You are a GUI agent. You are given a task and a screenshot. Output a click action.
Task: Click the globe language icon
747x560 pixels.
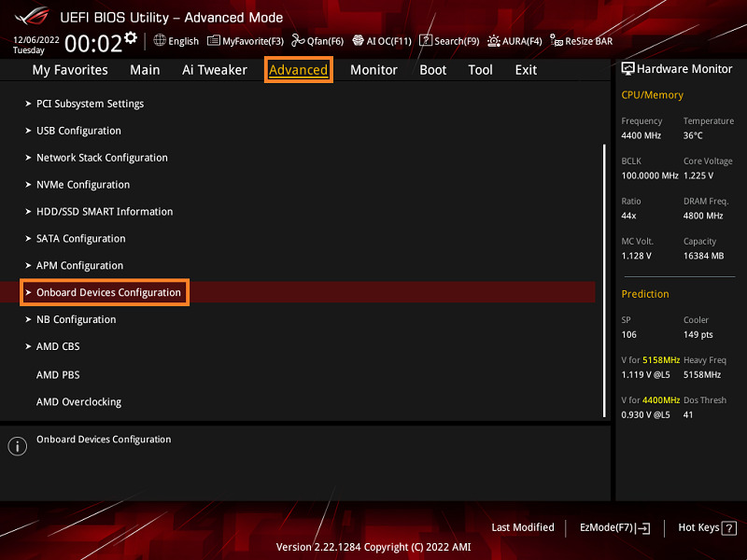(160, 40)
